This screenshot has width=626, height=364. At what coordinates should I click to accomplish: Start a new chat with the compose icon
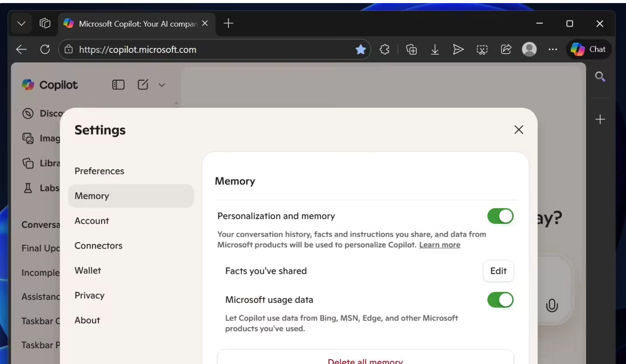click(x=143, y=84)
